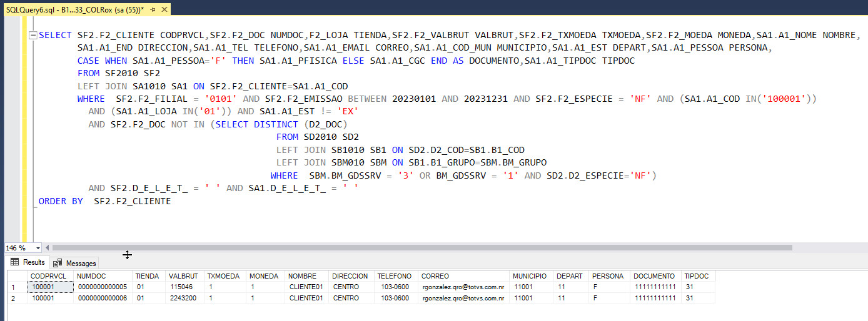Click the FROM SF2010 SF2 line

pos(119,74)
